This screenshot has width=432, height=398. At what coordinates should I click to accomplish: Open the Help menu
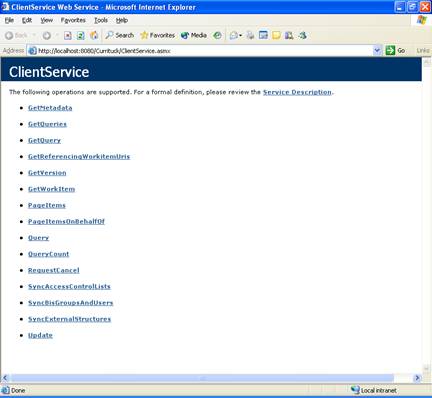tap(122, 20)
